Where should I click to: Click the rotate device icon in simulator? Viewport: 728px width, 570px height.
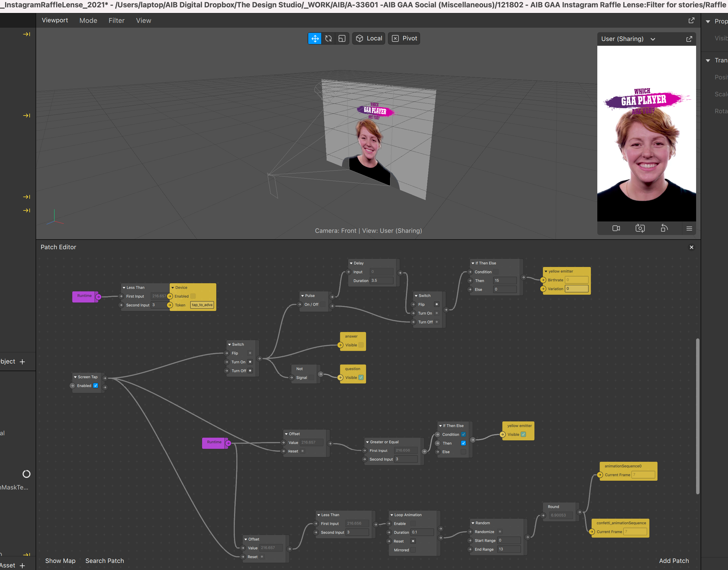664,229
